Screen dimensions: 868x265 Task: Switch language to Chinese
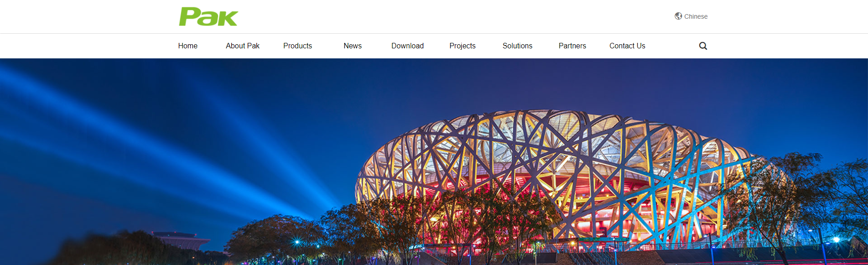[696, 16]
